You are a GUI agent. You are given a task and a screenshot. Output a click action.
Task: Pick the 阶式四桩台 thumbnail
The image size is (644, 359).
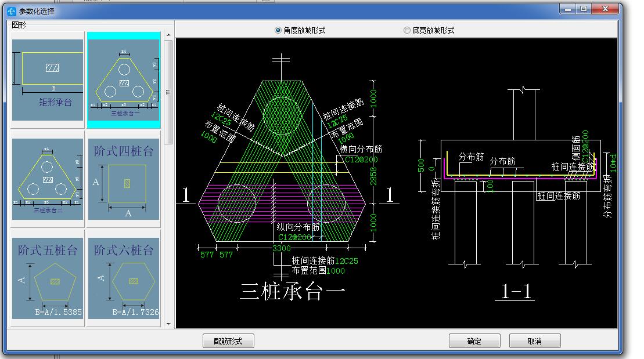click(124, 179)
